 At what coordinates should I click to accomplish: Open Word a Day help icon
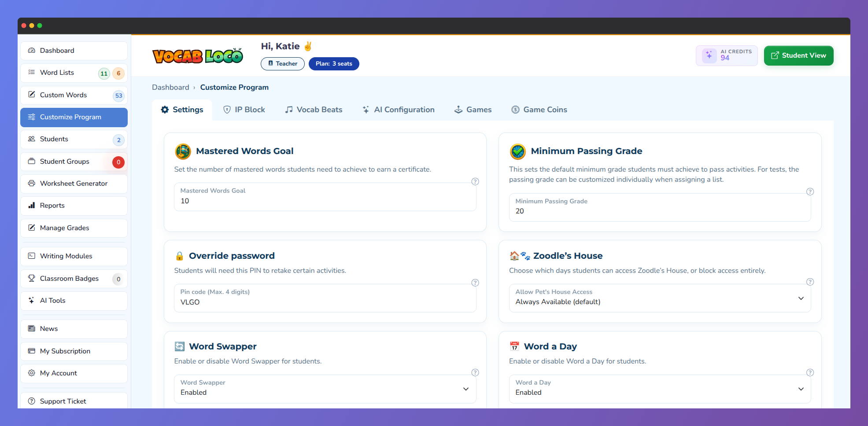tap(810, 372)
